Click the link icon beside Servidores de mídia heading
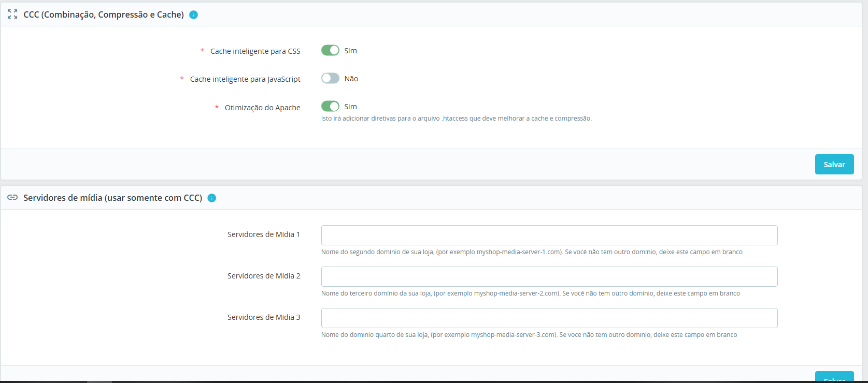 tap(12, 198)
